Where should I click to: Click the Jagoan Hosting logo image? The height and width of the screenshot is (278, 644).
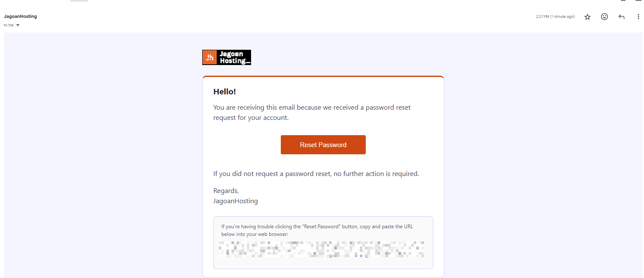click(x=226, y=57)
